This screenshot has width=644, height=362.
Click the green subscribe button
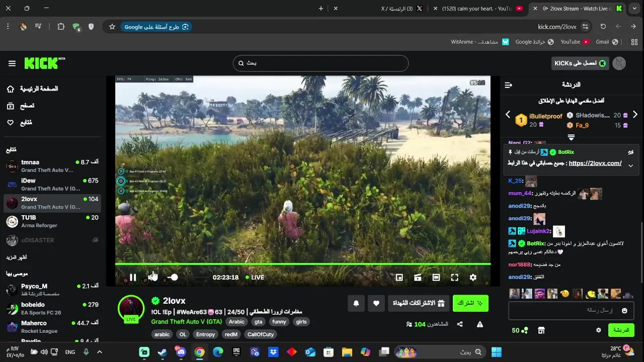pos(470,303)
